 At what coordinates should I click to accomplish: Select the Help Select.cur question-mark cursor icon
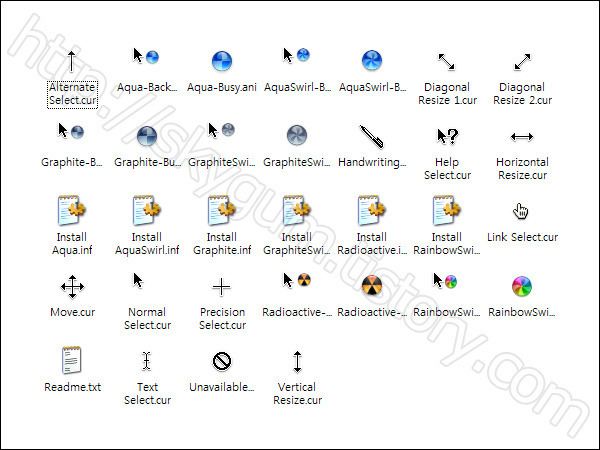[x=447, y=137]
